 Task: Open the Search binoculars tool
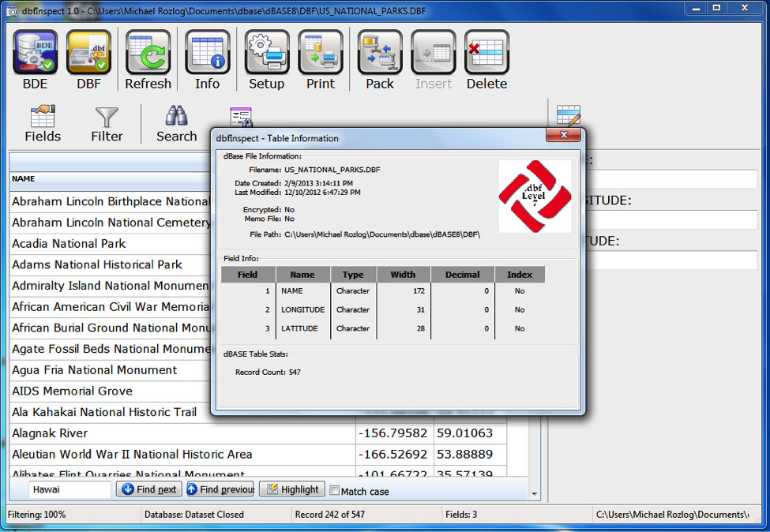pyautogui.click(x=176, y=124)
